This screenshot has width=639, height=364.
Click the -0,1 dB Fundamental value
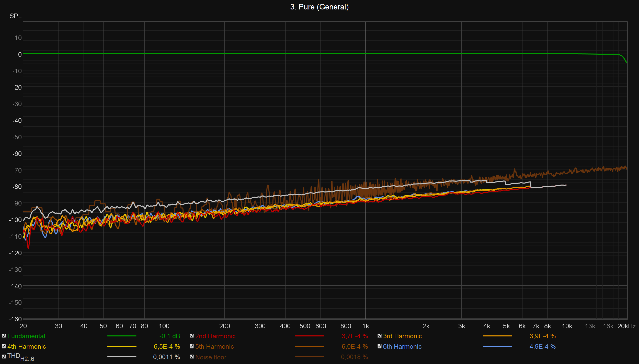tap(170, 336)
